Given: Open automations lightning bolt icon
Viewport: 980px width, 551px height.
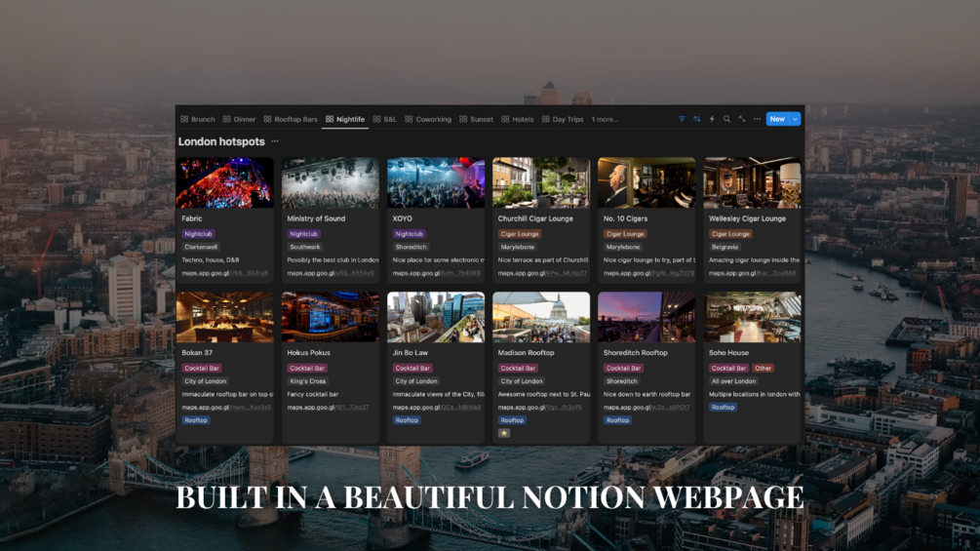Looking at the screenshot, I should point(712,119).
